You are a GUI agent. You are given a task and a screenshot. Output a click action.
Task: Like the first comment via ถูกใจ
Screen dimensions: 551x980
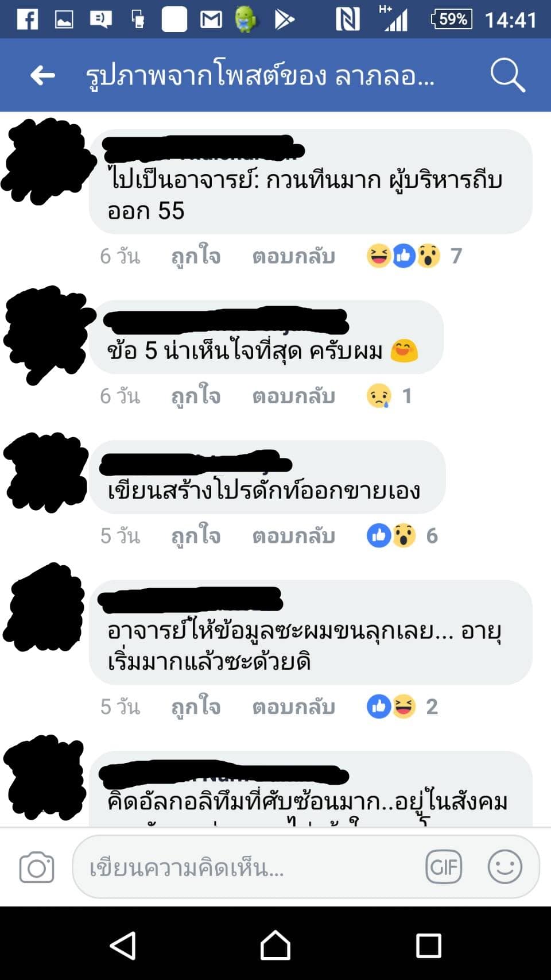tap(196, 256)
